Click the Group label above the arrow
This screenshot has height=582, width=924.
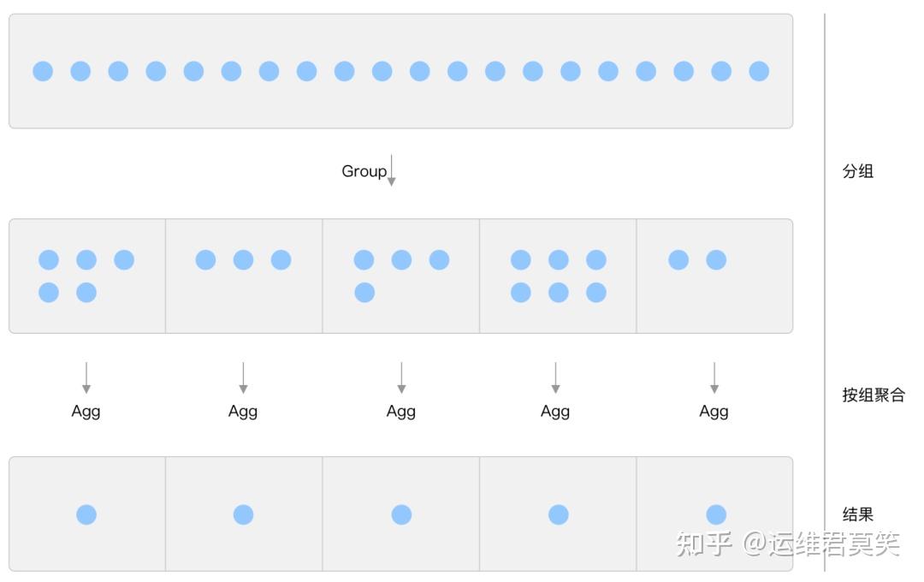pyautogui.click(x=364, y=171)
